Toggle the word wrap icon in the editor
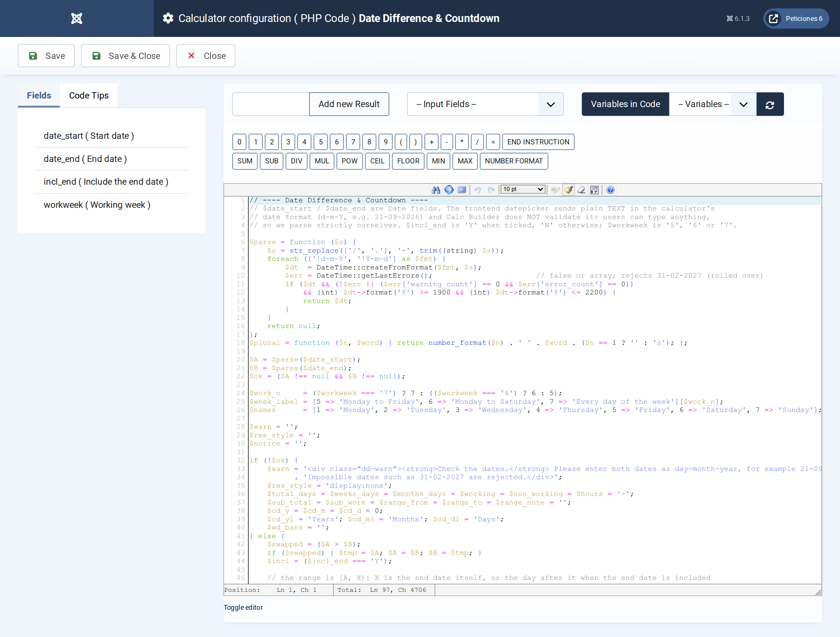The height and width of the screenshot is (637, 840). pyautogui.click(x=594, y=190)
